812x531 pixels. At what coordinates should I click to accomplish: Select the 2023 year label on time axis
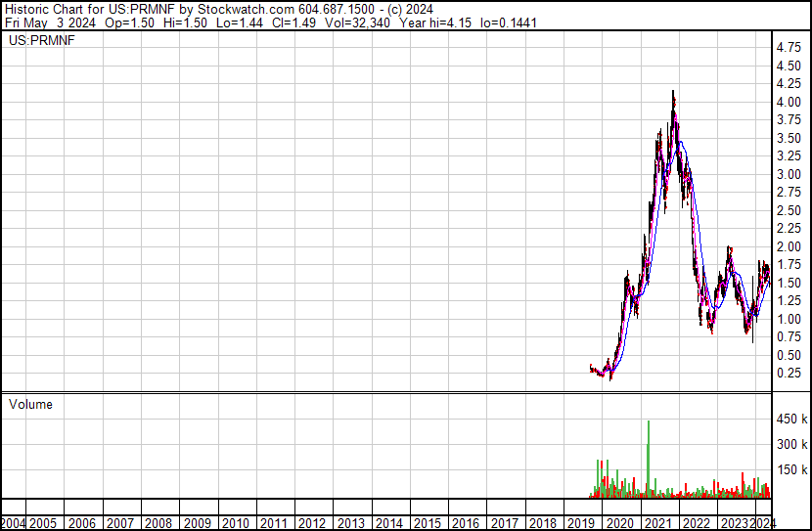(732, 522)
